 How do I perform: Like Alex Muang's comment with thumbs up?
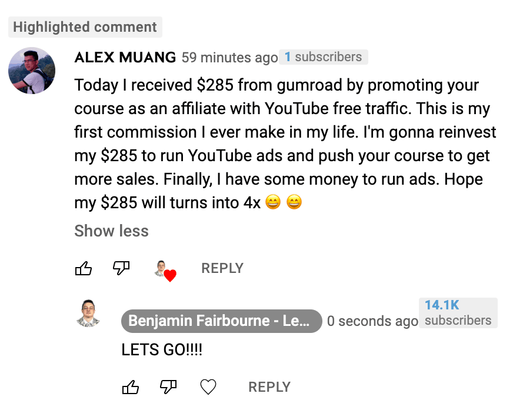click(x=84, y=269)
